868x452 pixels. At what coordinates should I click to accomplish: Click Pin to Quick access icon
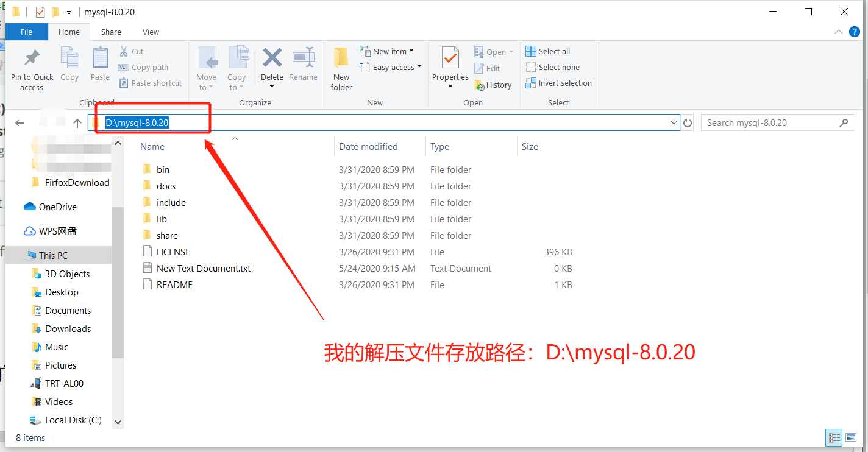[32, 58]
